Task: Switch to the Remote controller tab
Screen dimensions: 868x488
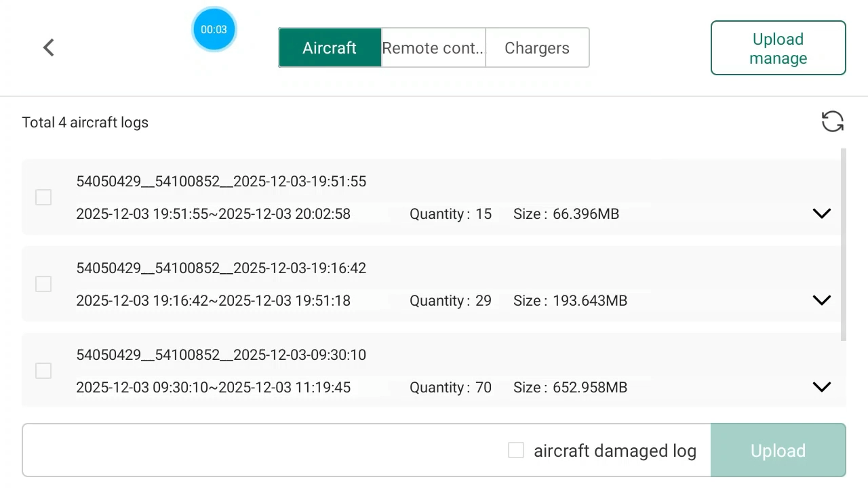Action: pyautogui.click(x=433, y=48)
